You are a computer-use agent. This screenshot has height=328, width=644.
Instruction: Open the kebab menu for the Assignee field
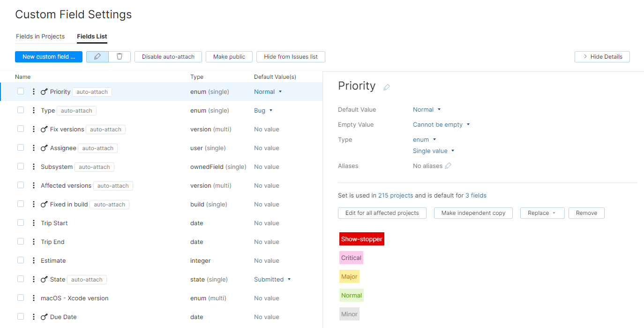point(33,148)
